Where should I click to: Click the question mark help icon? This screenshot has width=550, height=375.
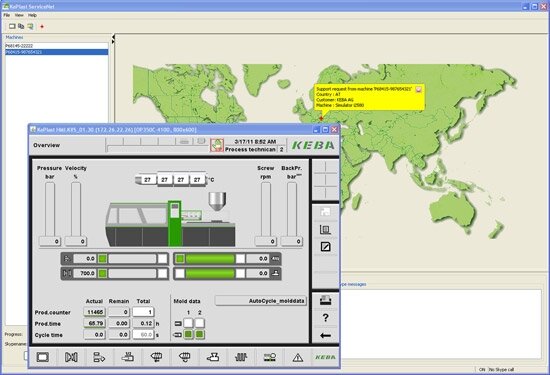tap(326, 317)
